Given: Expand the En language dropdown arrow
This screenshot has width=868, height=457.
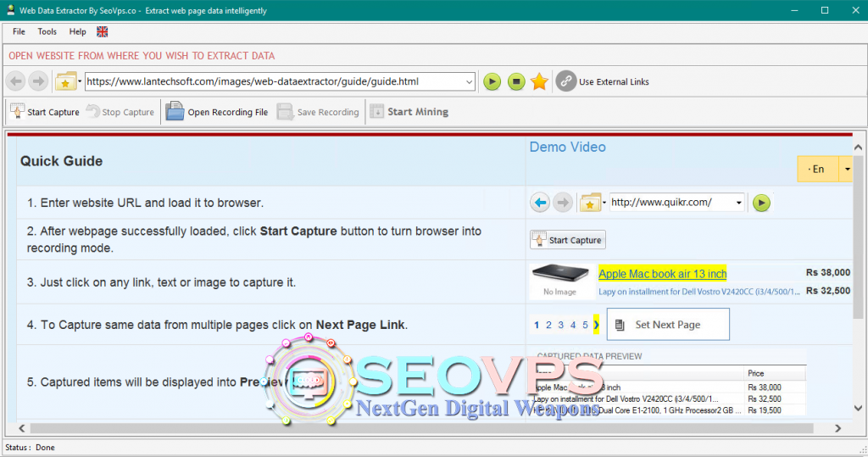Looking at the screenshot, I should tap(847, 169).
